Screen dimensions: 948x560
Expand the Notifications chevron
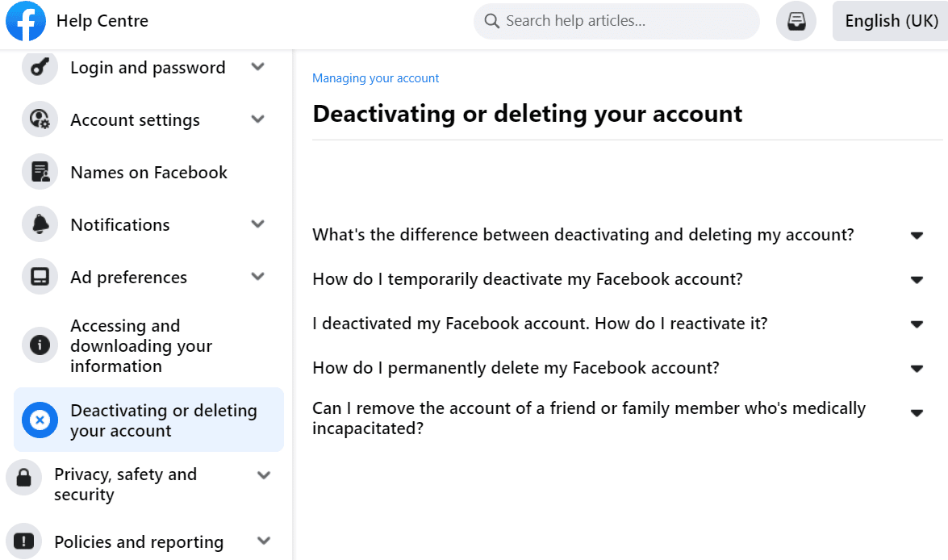[258, 224]
